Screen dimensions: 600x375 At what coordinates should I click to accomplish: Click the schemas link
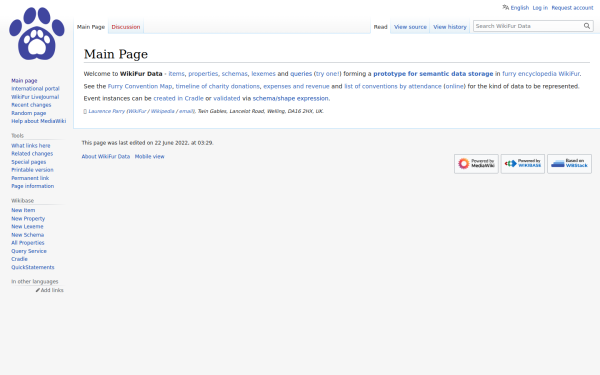pos(235,74)
